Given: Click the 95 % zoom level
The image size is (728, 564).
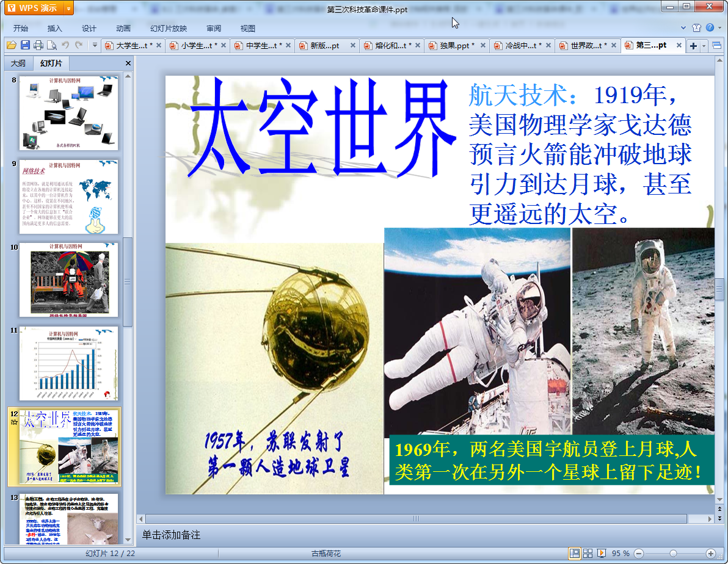Looking at the screenshot, I should tap(621, 554).
